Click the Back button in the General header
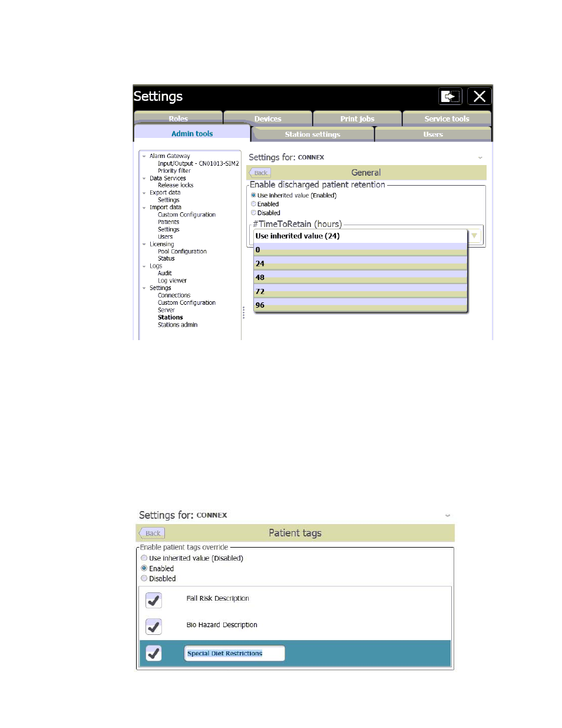The image size is (562, 728). click(260, 173)
